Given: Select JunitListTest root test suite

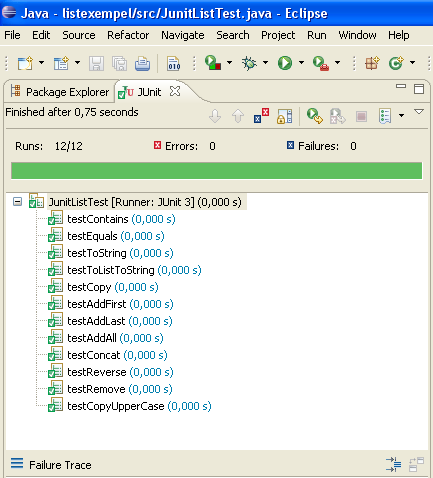Looking at the screenshot, I should (x=145, y=202).
